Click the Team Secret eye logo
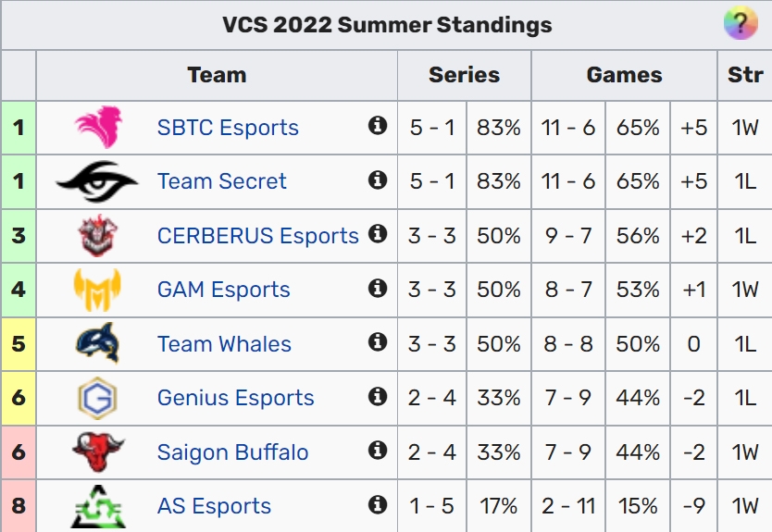The width and height of the screenshot is (772, 532). point(97,181)
